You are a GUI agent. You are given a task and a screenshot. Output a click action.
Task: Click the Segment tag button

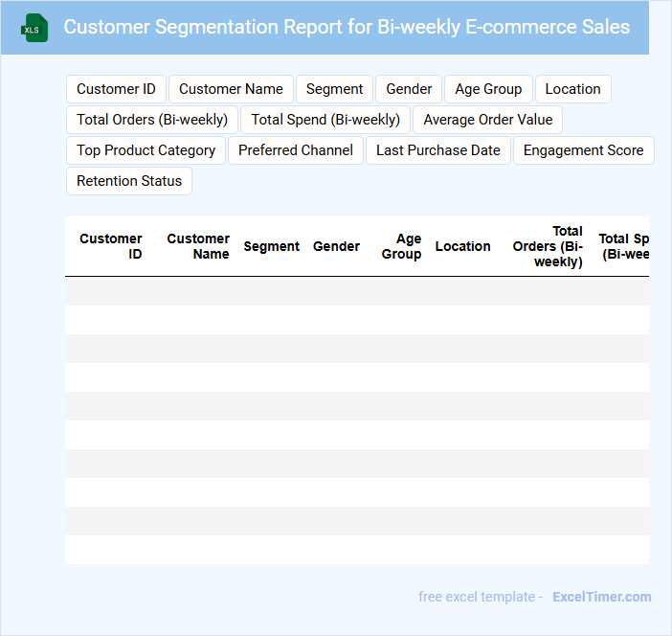pyautogui.click(x=334, y=89)
